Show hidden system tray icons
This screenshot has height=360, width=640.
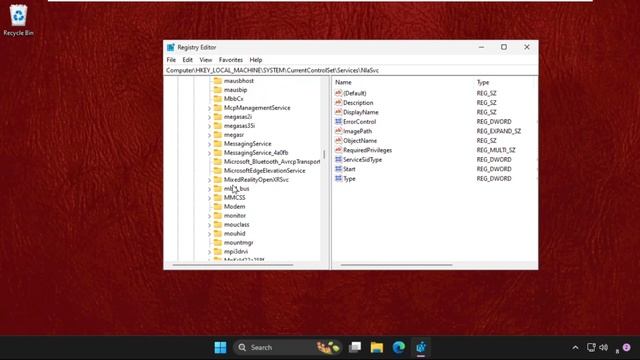(x=575, y=348)
